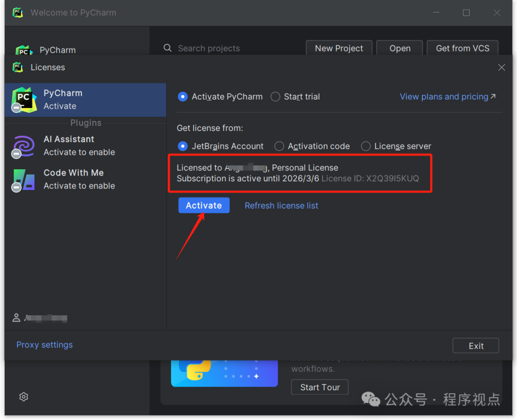Click the Licenses dialog title text
Screen dimensions: 517x420
tap(48, 67)
